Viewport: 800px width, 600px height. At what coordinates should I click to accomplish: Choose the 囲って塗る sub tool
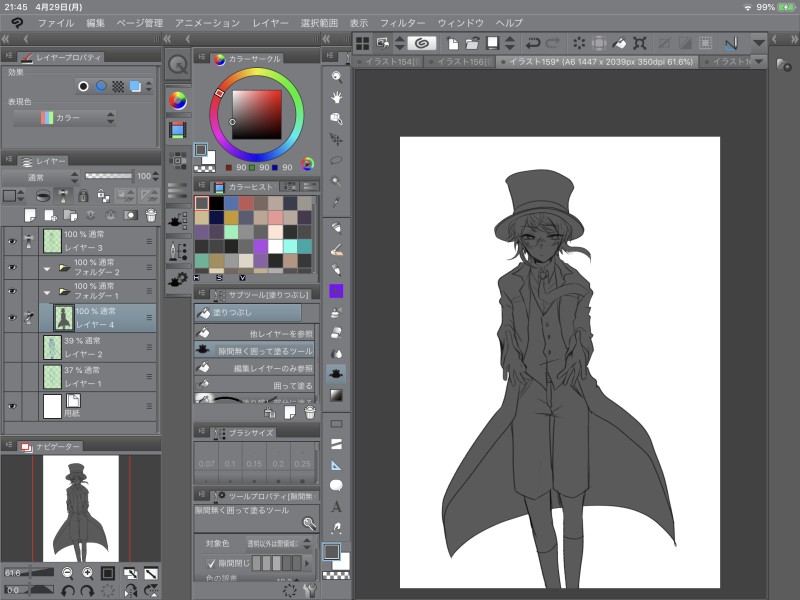(x=254, y=385)
